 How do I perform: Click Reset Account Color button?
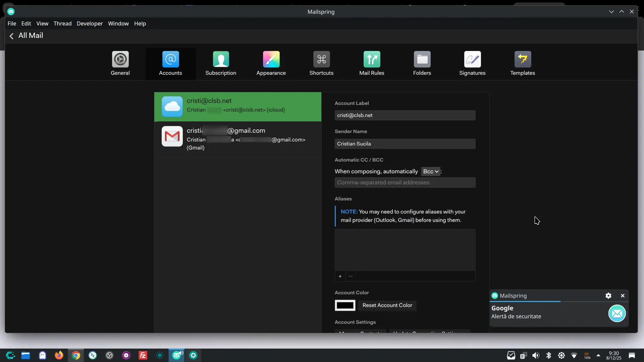[387, 305]
